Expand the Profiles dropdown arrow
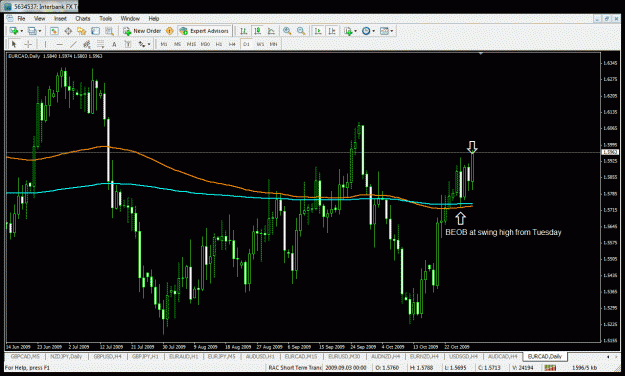This screenshot has height=376, width=625. [x=40, y=31]
